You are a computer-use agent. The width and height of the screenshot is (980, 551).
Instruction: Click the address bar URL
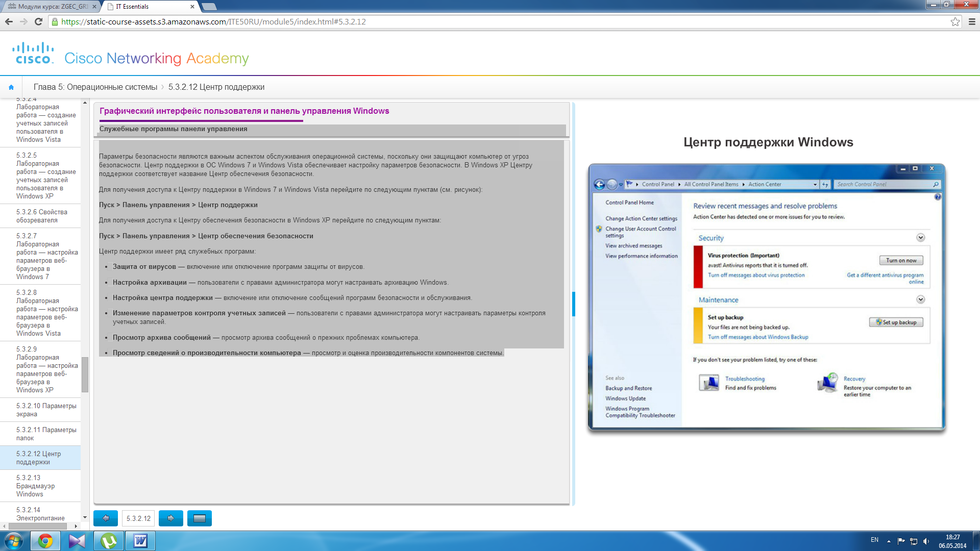point(213,21)
